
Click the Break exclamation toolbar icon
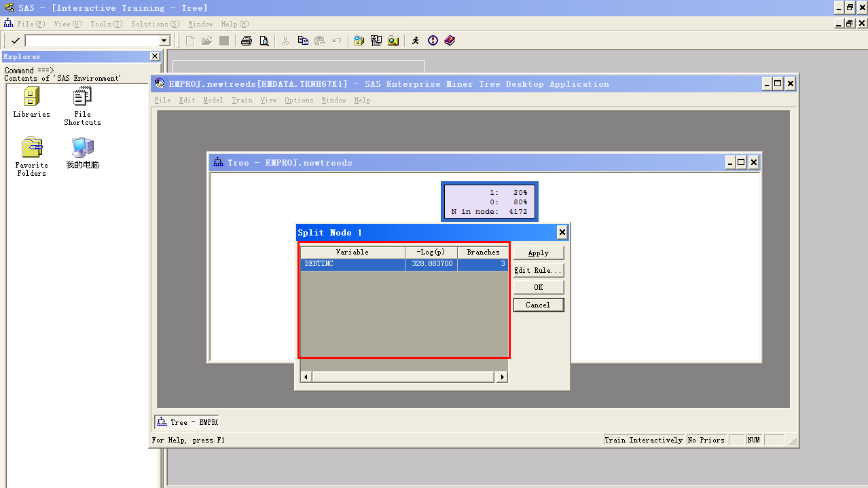coord(433,41)
